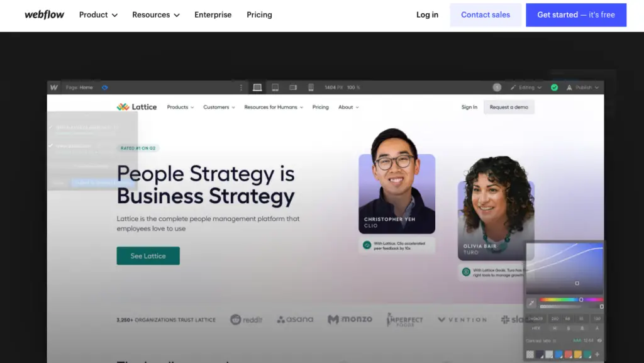Image resolution: width=644 pixels, height=363 pixels.
Task: Click the green checkmark status icon
Action: tap(555, 87)
